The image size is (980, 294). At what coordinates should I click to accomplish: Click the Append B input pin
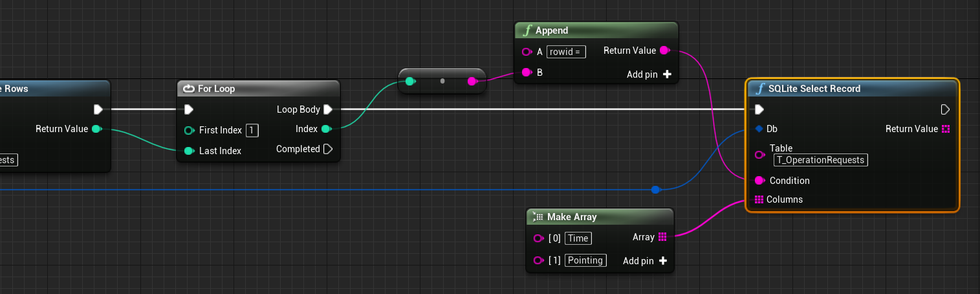click(527, 73)
